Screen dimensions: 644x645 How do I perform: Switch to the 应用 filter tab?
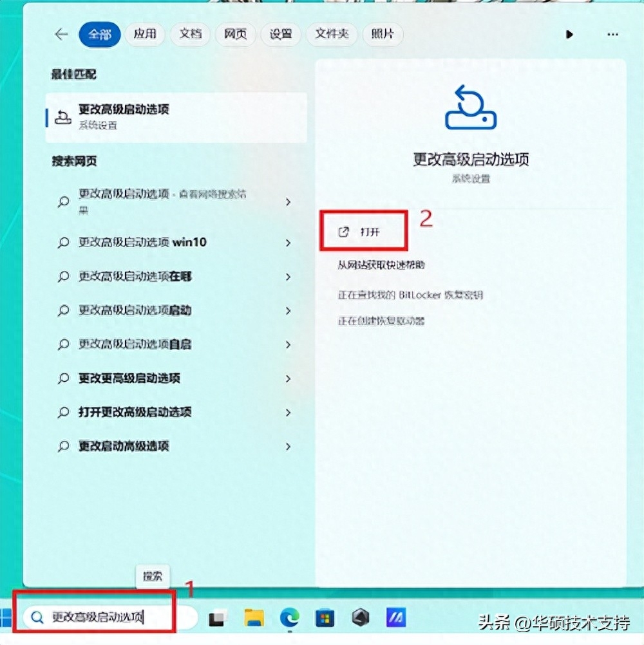(145, 35)
